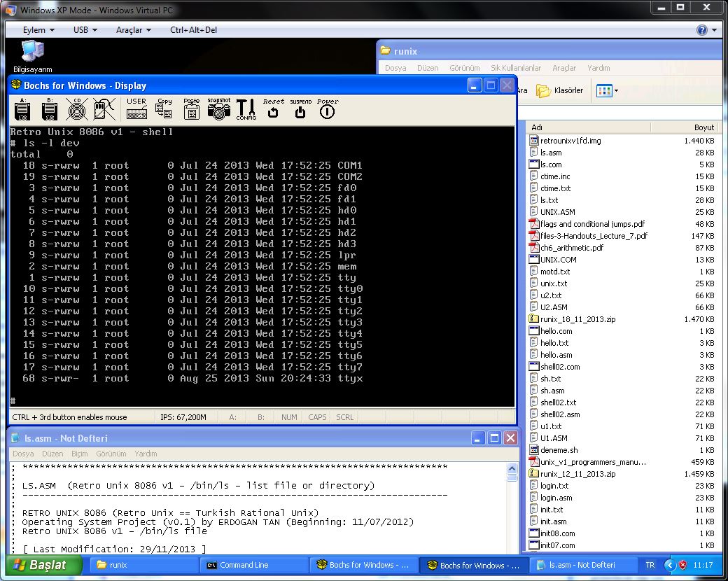Take a Bochs snapshot with the camera icon

pyautogui.click(x=218, y=110)
